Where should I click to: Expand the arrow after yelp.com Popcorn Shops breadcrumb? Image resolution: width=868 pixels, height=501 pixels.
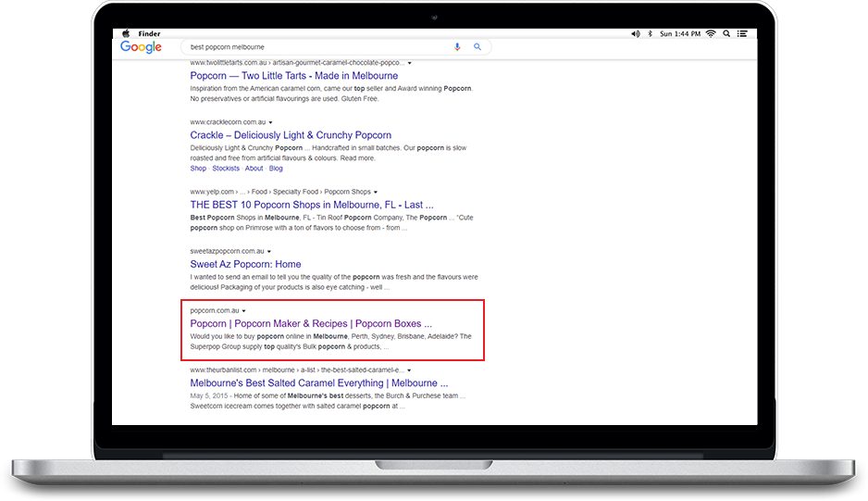coord(377,192)
